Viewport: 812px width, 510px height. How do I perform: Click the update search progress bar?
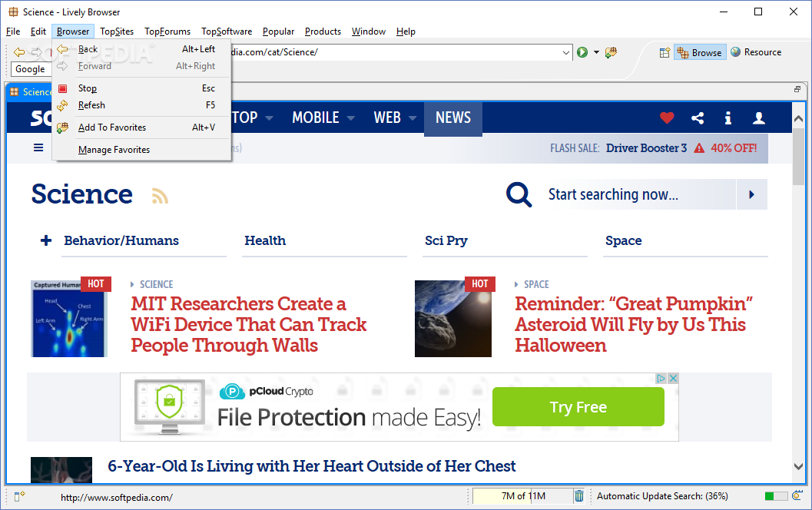776,496
